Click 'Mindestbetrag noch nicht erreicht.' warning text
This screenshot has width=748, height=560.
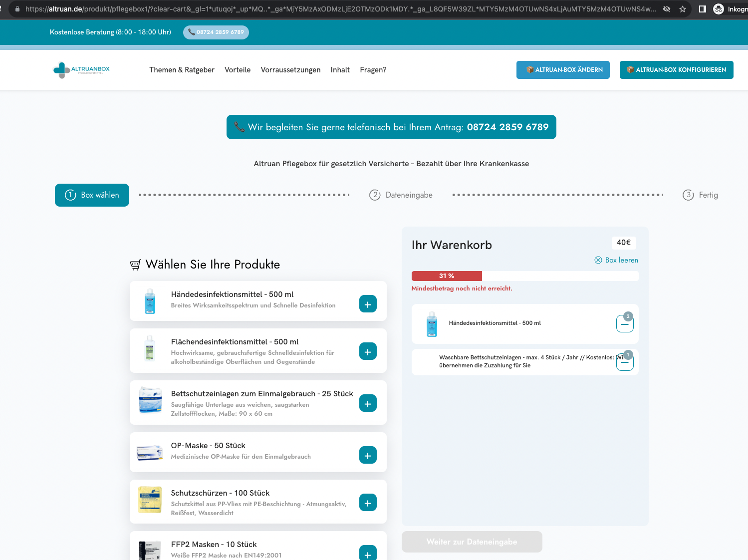pos(462,288)
